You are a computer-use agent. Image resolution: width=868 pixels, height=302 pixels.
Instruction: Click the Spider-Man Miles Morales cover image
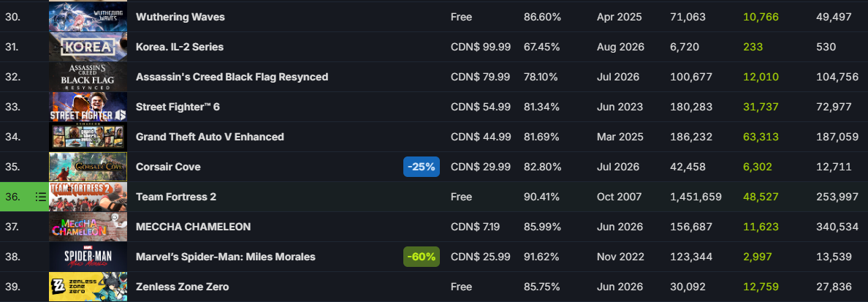click(88, 257)
